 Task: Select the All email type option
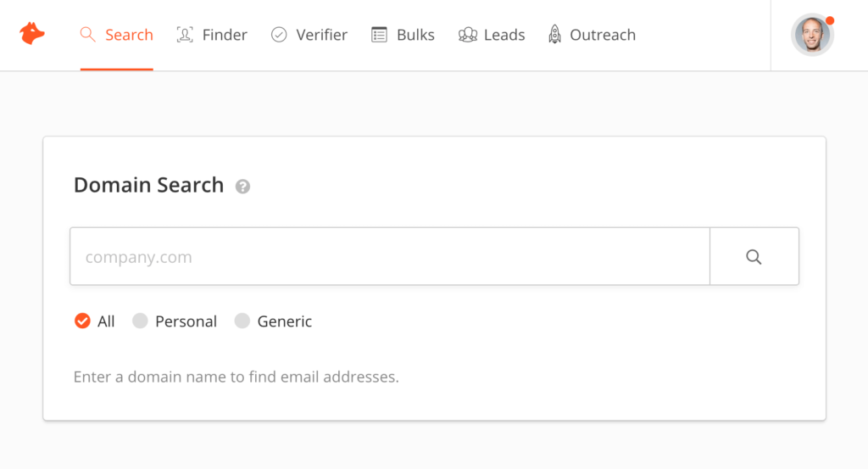click(82, 321)
